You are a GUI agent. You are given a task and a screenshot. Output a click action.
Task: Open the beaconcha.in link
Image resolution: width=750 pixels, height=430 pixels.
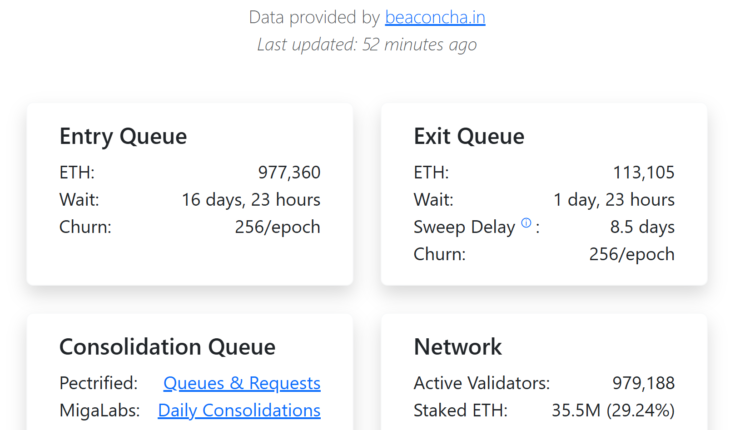coord(435,17)
